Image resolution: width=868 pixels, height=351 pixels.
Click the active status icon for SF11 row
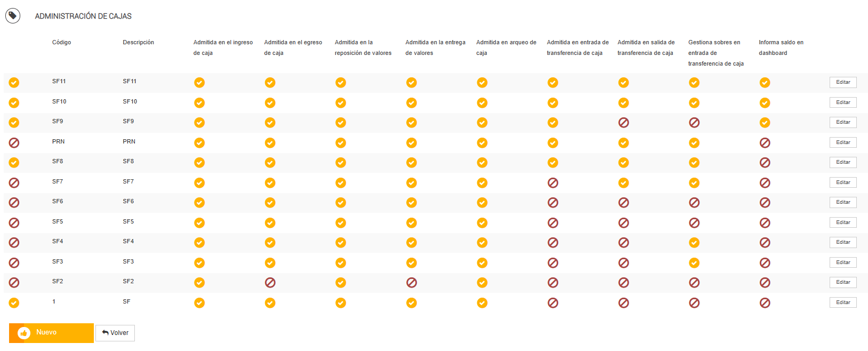tap(14, 82)
